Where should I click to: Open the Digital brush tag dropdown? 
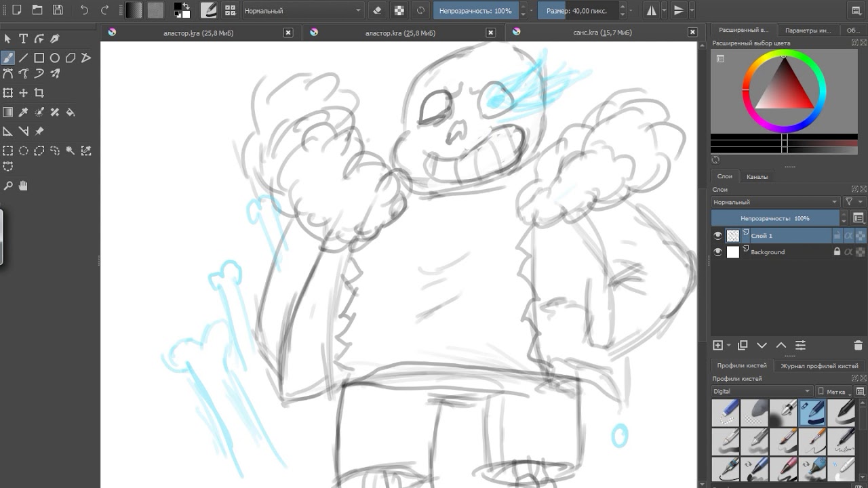pyautogui.click(x=762, y=391)
